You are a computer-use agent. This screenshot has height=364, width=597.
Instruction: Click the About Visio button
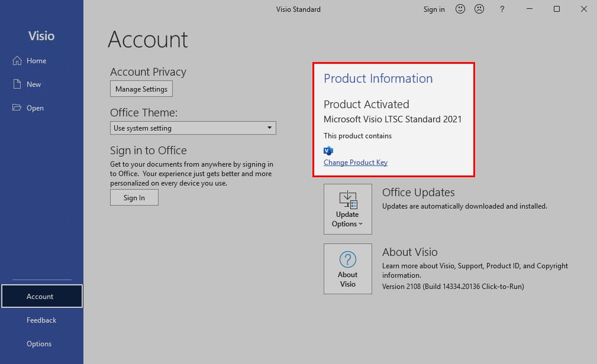[x=348, y=269]
